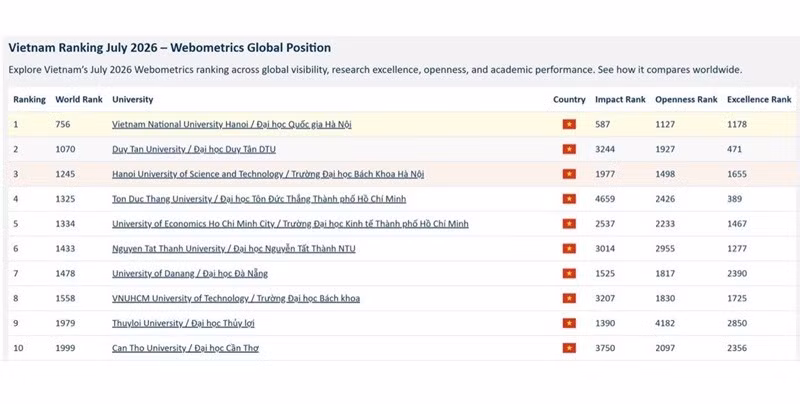
Task: Click Vietnam flag in Thuyloi University row
Action: tap(569, 323)
